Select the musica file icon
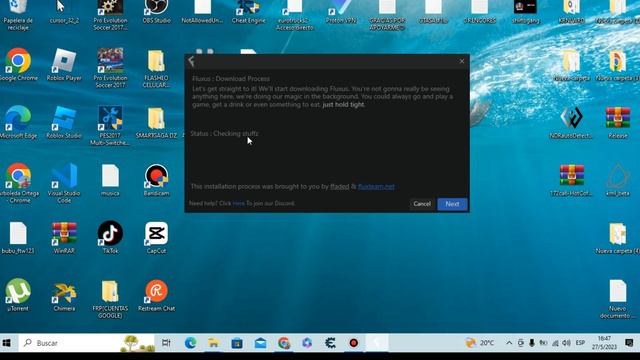Image resolution: width=640 pixels, height=360 pixels. pos(110,180)
